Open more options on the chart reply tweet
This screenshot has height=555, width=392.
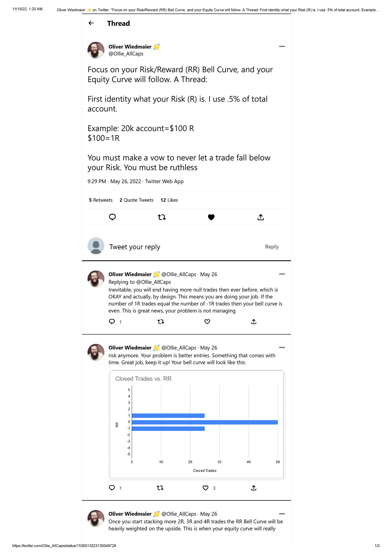[x=282, y=347]
